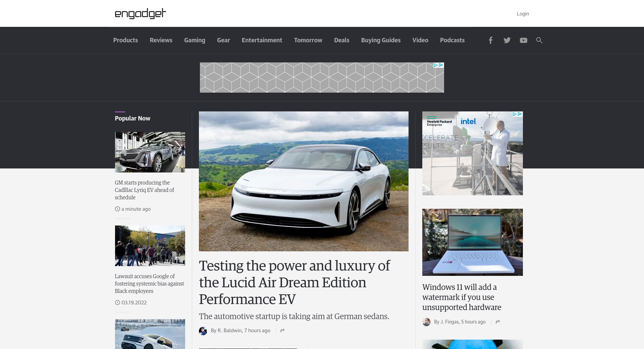Click the geometric pattern banner ad
Screen dimensions: 644x349
[x=322, y=78]
